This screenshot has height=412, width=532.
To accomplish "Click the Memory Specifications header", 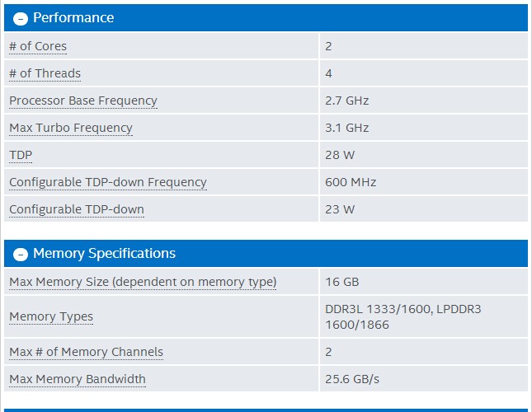I will coord(104,254).
